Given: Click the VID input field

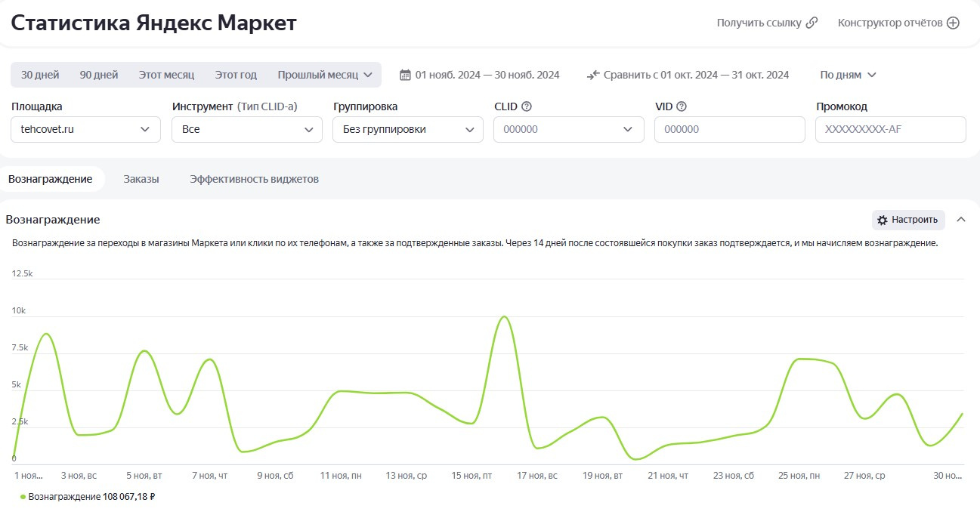Looking at the screenshot, I should (x=730, y=129).
